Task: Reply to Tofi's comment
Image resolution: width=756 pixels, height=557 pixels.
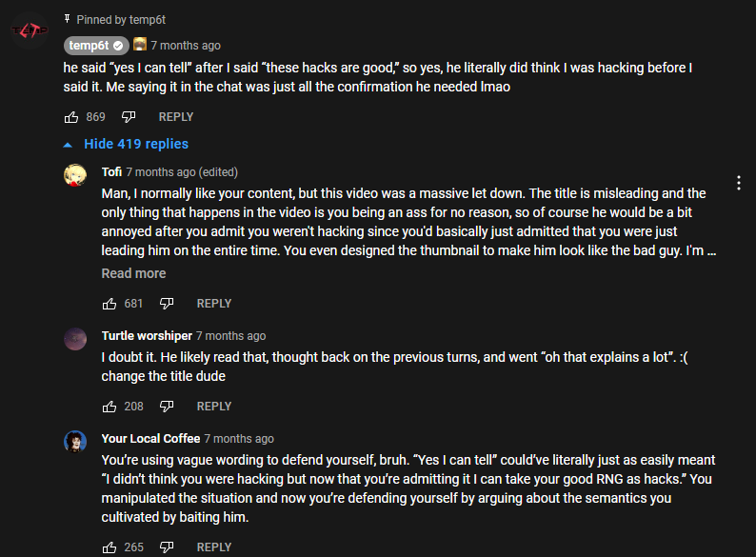Action: (x=214, y=304)
